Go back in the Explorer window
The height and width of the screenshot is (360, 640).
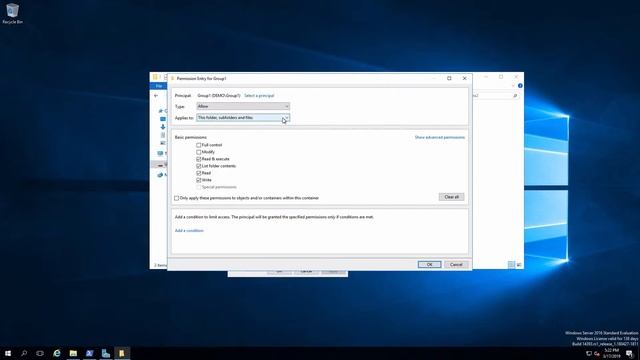(x=156, y=96)
